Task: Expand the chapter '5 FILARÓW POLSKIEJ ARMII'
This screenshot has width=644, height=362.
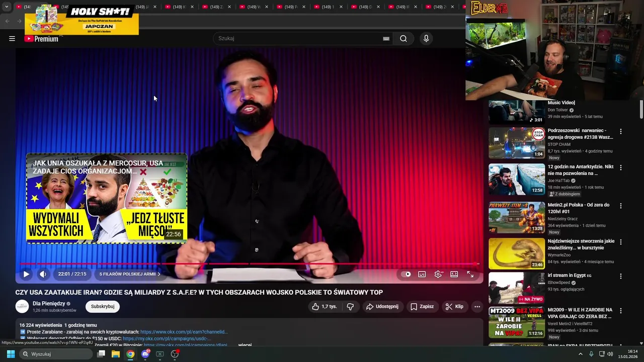Action: (130, 274)
